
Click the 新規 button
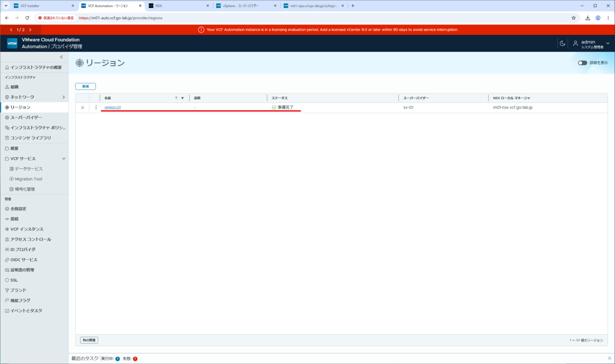[x=86, y=87]
